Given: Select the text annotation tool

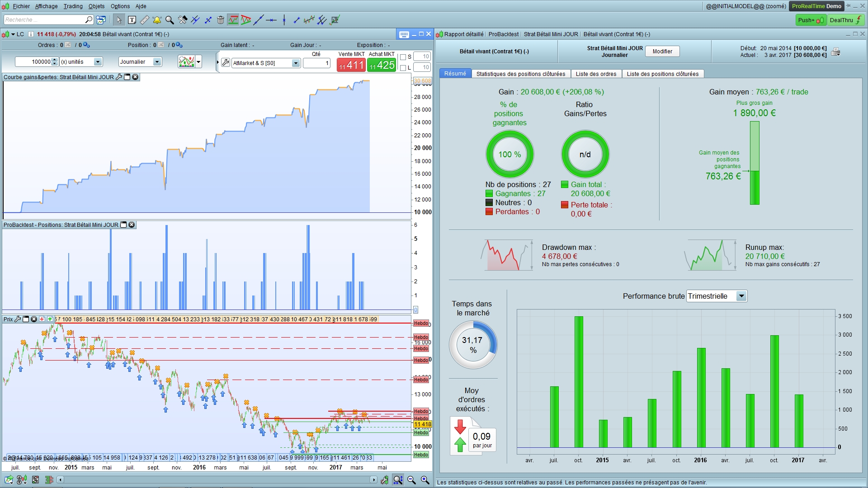Looking at the screenshot, I should pyautogui.click(x=132, y=20).
